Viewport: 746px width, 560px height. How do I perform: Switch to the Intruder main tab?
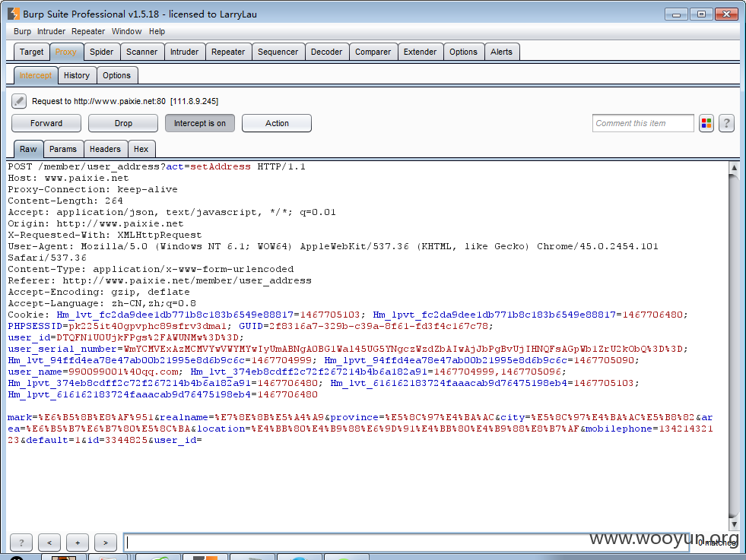tap(185, 52)
